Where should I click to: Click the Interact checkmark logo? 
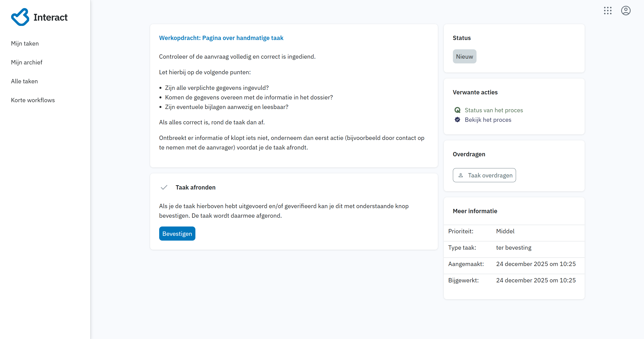(20, 17)
